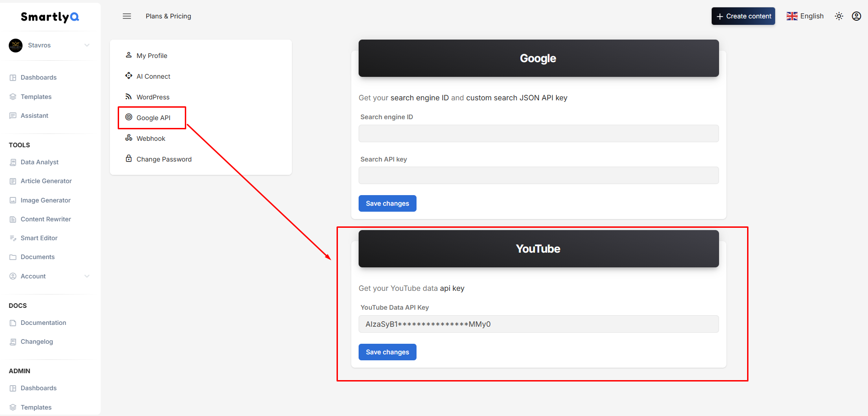
Task: Click the My Profile person icon
Action: (x=129, y=55)
